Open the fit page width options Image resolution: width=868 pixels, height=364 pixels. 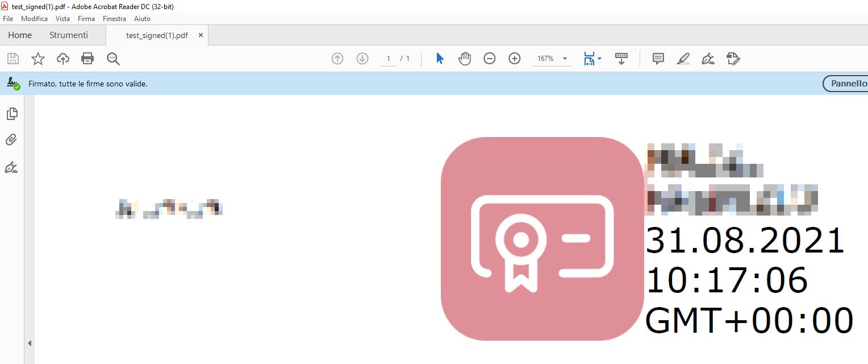[x=592, y=59]
